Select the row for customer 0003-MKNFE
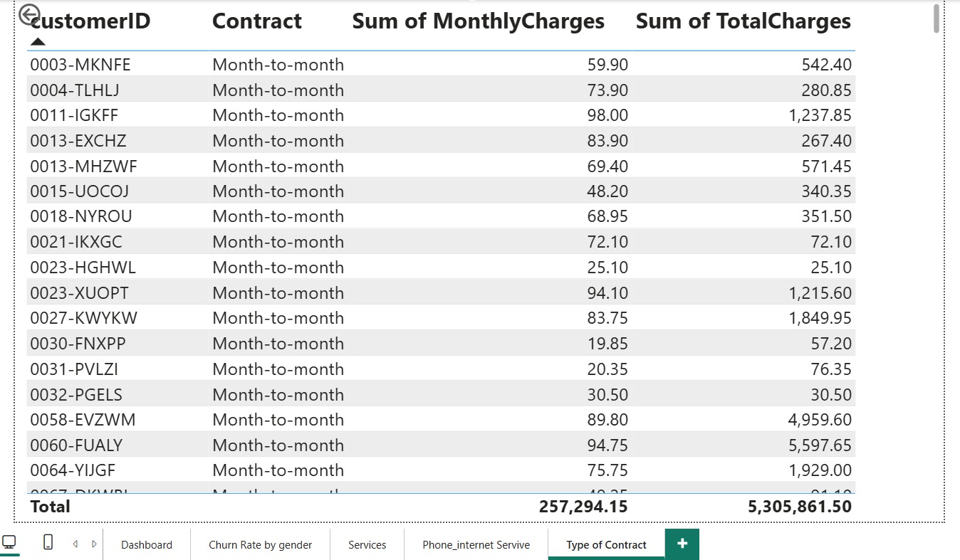Image resolution: width=960 pixels, height=560 pixels. (285, 64)
